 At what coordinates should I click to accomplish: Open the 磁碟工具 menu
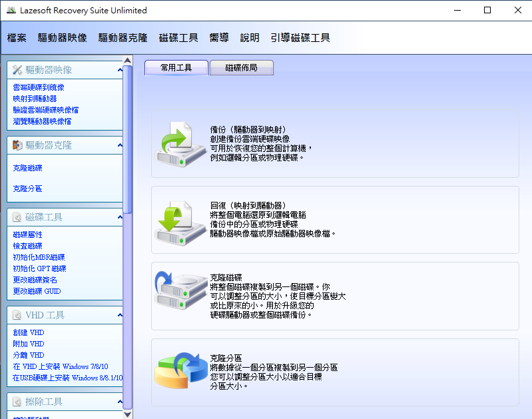pyautogui.click(x=178, y=38)
